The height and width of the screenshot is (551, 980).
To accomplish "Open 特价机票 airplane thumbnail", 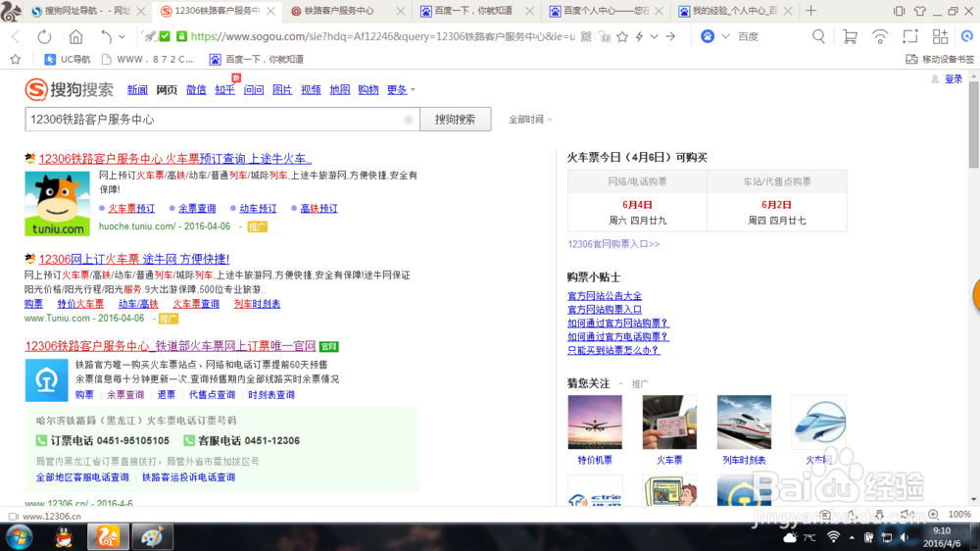I will pyautogui.click(x=595, y=423).
